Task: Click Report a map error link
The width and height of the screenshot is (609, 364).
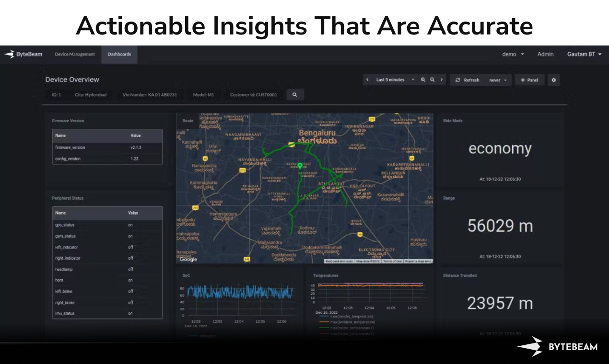Action: click(x=418, y=262)
